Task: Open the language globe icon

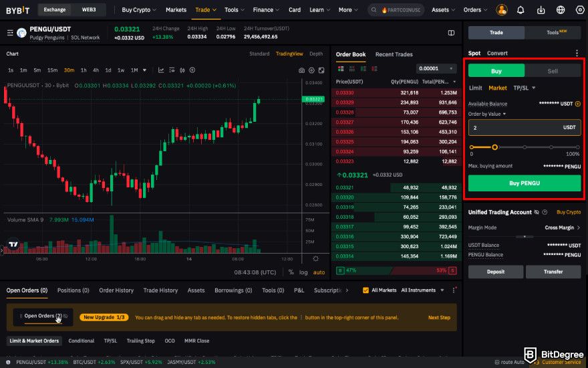Action: [561, 10]
